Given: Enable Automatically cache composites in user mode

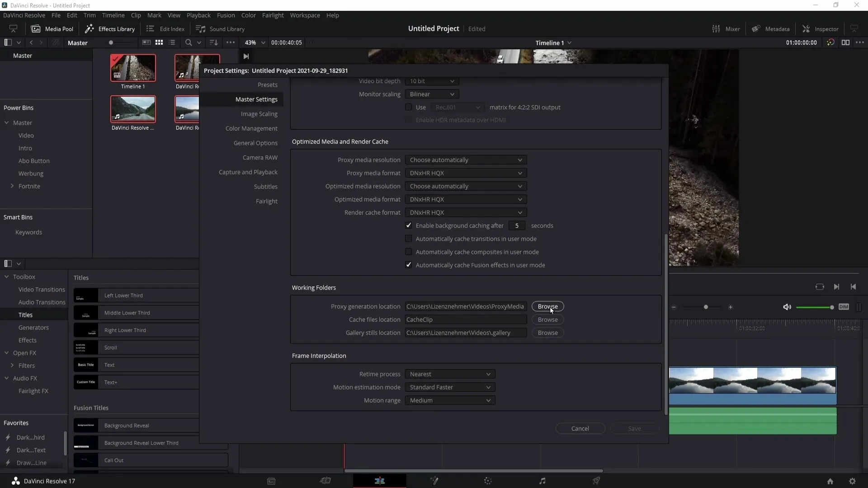Looking at the screenshot, I should coord(408,251).
